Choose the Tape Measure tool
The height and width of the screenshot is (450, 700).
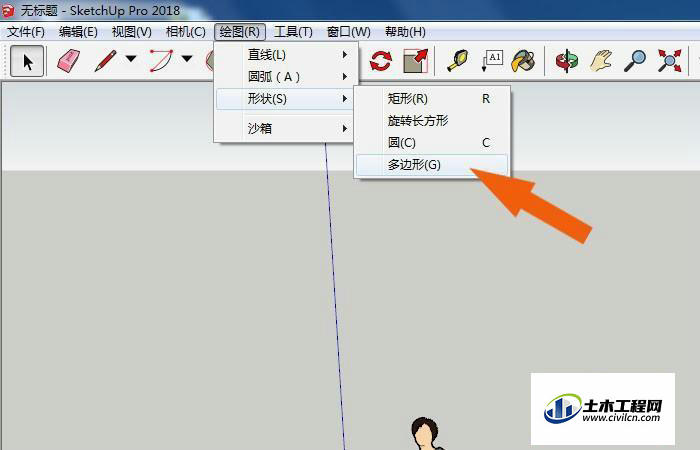(458, 61)
